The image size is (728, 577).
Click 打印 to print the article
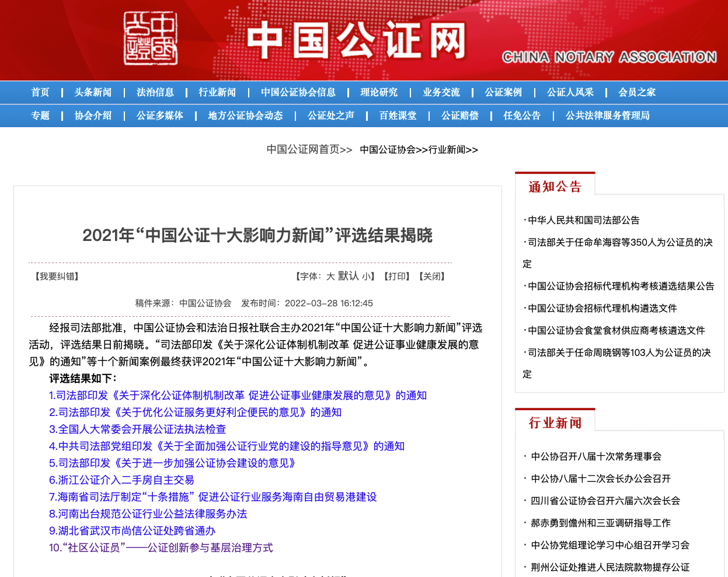[x=397, y=276]
